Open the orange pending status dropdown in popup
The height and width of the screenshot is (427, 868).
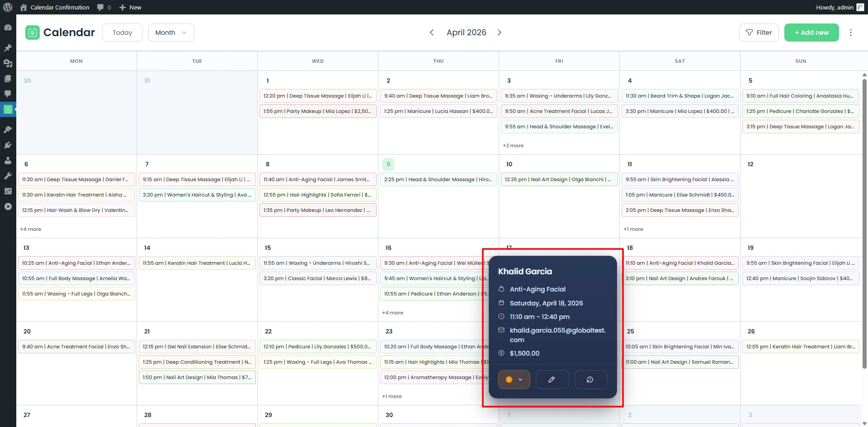tap(514, 380)
